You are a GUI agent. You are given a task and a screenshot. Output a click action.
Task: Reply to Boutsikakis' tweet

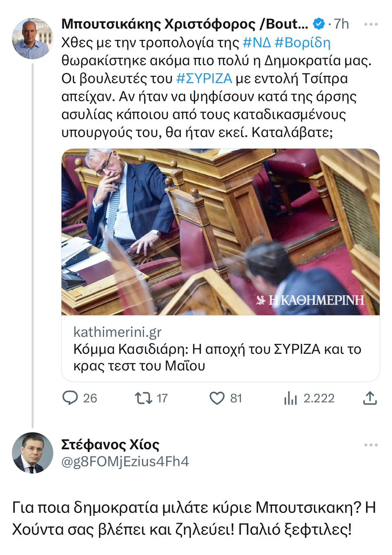[71, 398]
